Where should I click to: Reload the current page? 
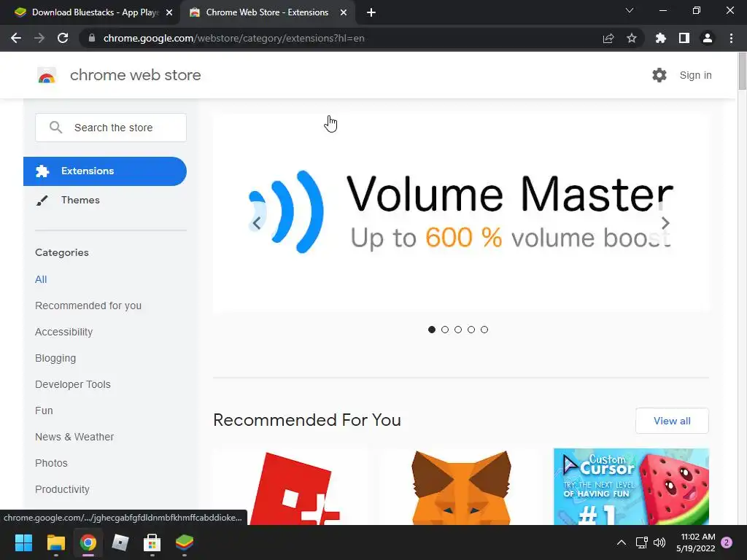pos(63,38)
